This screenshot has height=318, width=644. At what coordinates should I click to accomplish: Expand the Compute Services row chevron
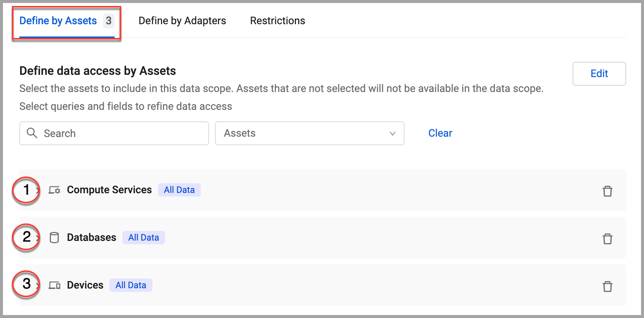38,190
